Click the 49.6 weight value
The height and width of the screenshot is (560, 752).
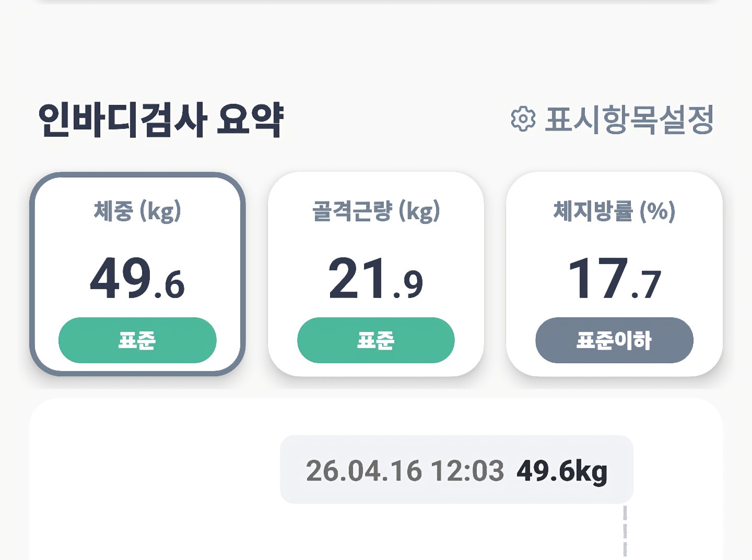137,279
